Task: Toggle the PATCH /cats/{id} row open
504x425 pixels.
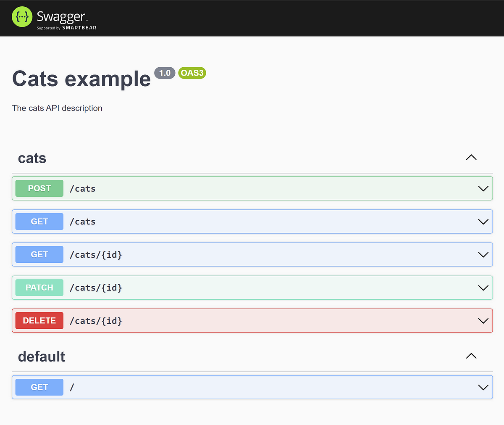Action: 483,288
